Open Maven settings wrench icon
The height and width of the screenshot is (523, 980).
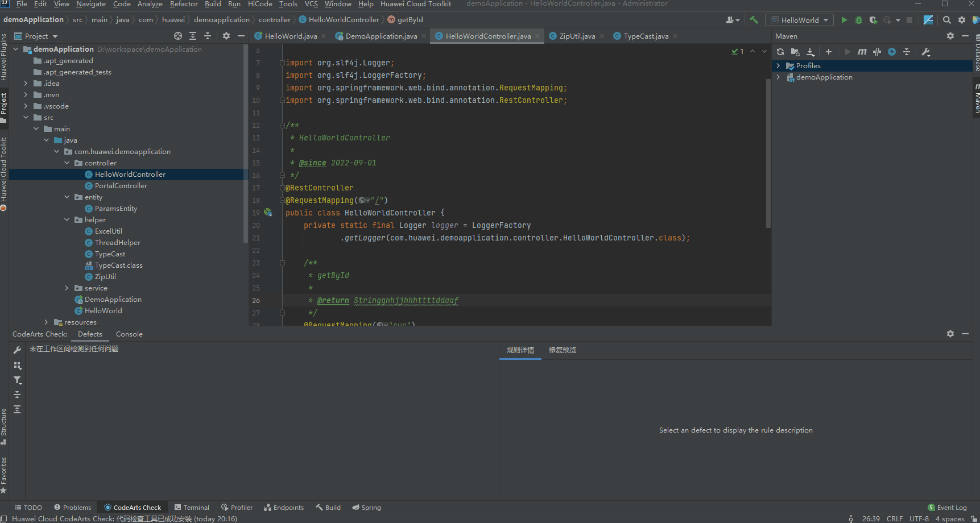(x=926, y=52)
